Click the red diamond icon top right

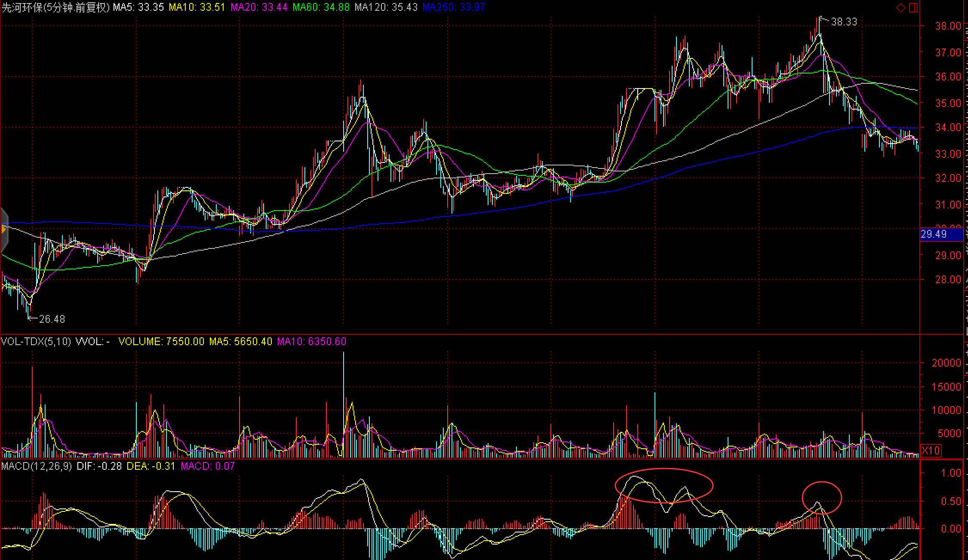point(900,8)
